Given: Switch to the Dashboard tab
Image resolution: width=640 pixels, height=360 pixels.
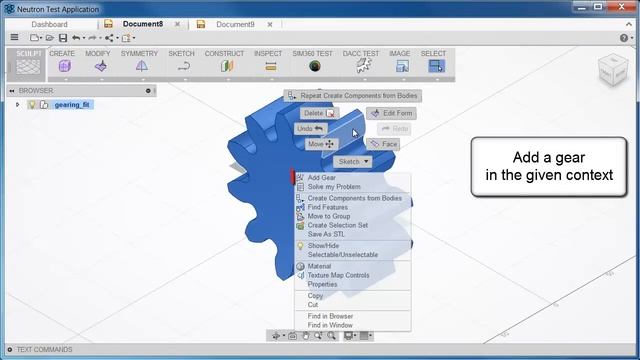Looking at the screenshot, I should (x=49, y=24).
